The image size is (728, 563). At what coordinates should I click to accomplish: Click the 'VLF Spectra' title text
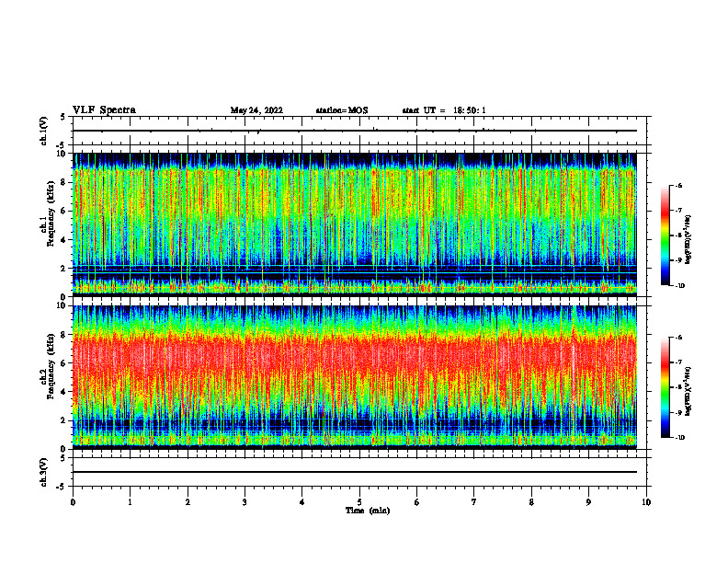tap(104, 110)
